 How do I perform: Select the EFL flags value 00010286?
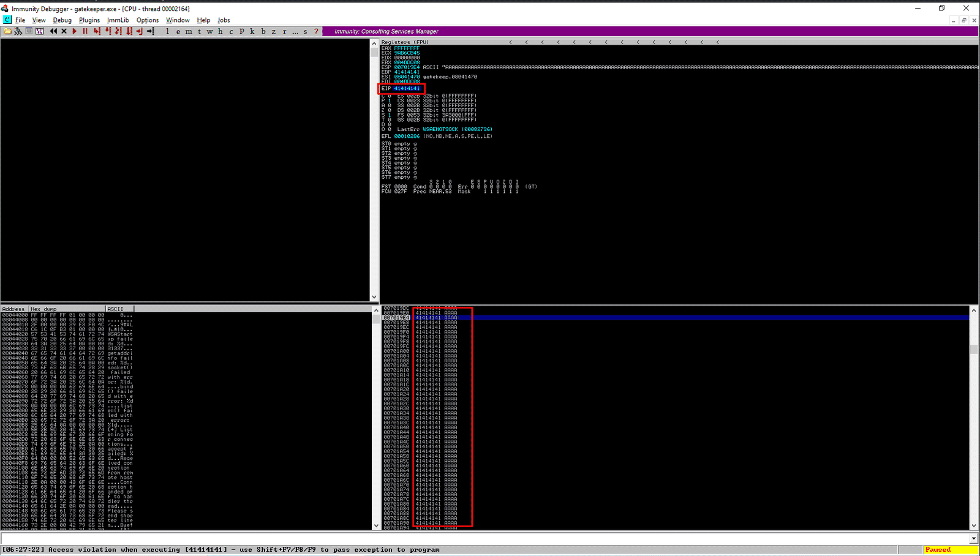(407, 137)
